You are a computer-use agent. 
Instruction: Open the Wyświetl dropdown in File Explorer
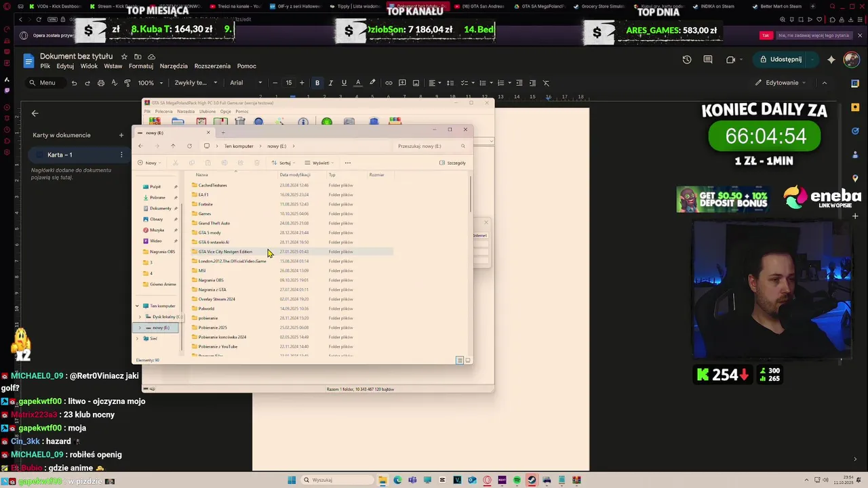pyautogui.click(x=319, y=163)
